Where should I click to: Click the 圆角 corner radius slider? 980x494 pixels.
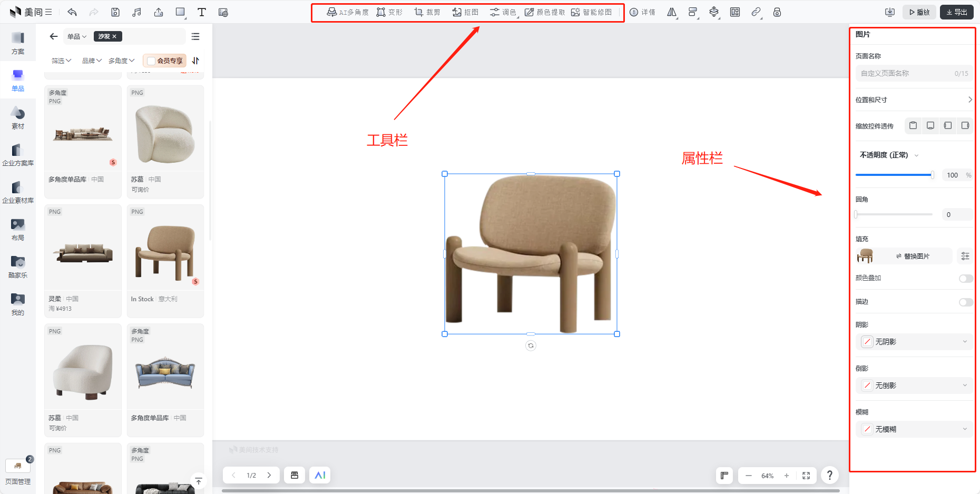tap(894, 214)
